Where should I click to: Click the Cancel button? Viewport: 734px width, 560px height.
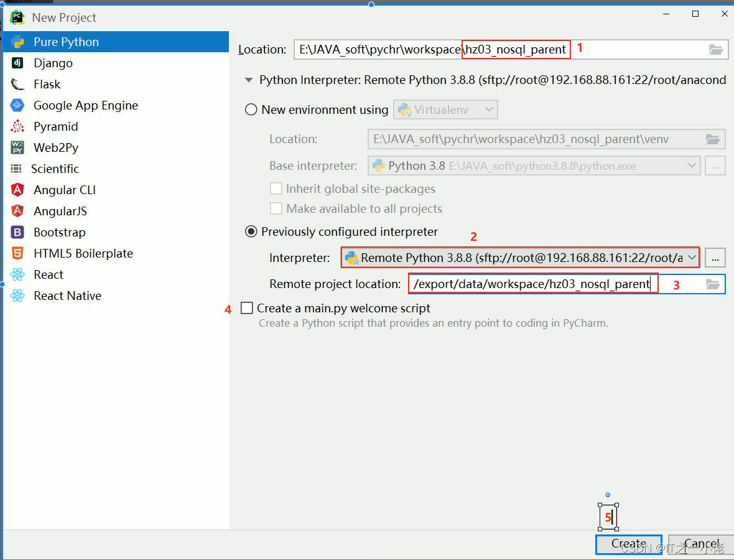pyautogui.click(x=701, y=544)
